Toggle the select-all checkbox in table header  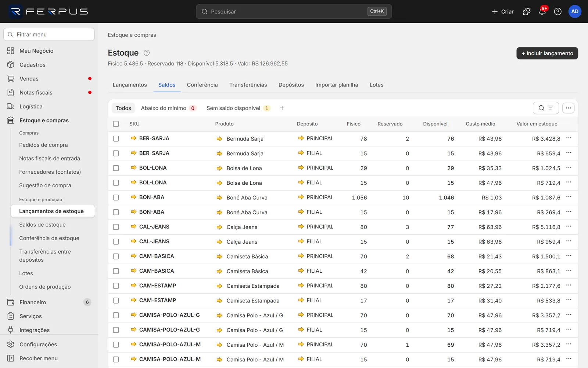point(116,124)
